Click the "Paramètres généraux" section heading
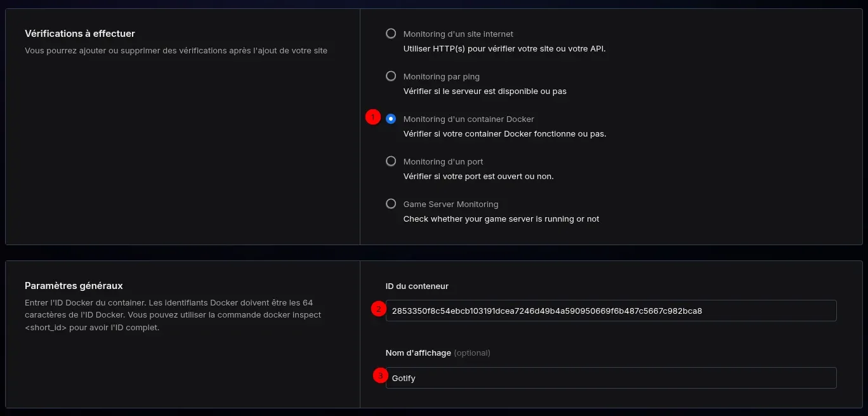868x416 pixels. click(74, 286)
